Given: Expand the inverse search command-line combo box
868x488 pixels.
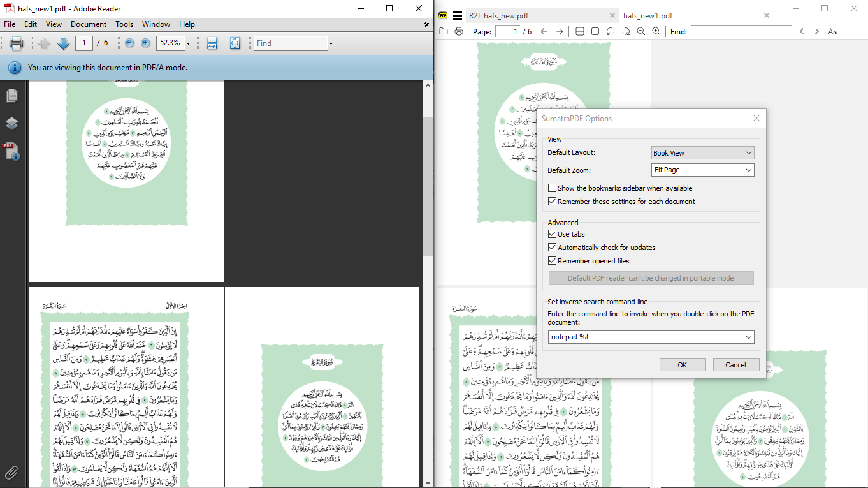Looking at the screenshot, I should coord(749,337).
